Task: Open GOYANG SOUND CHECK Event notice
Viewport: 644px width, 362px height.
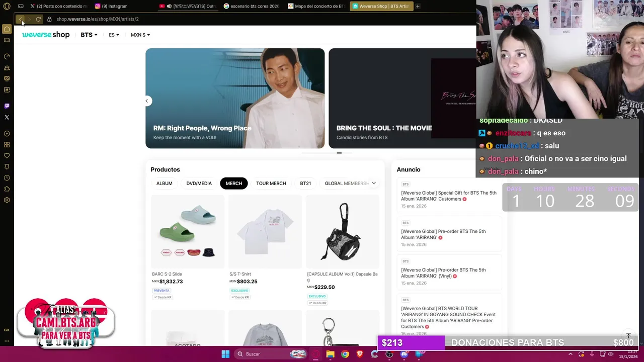Action: pyautogui.click(x=448, y=317)
